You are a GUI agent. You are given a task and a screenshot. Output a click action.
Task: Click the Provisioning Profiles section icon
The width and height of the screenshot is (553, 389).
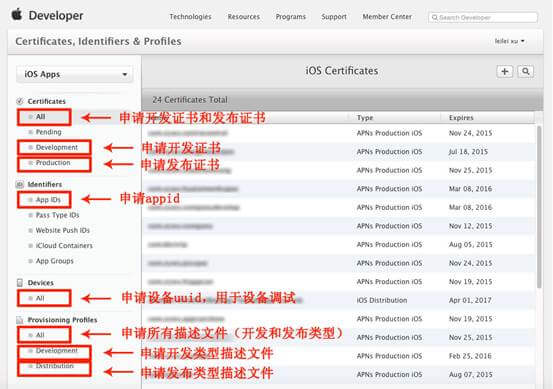click(20, 320)
